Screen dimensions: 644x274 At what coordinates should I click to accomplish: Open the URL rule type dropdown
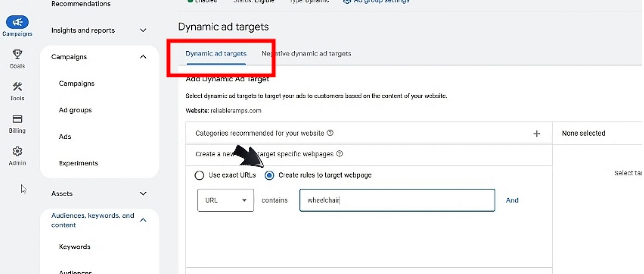click(225, 200)
